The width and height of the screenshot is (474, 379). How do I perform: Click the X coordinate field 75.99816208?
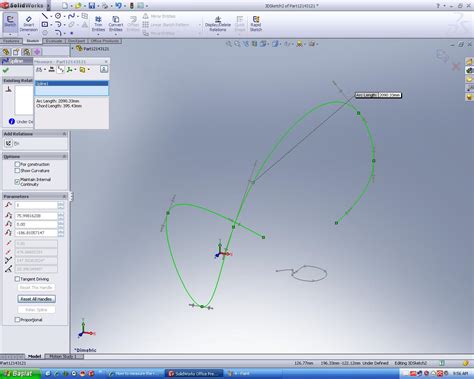coord(36,216)
